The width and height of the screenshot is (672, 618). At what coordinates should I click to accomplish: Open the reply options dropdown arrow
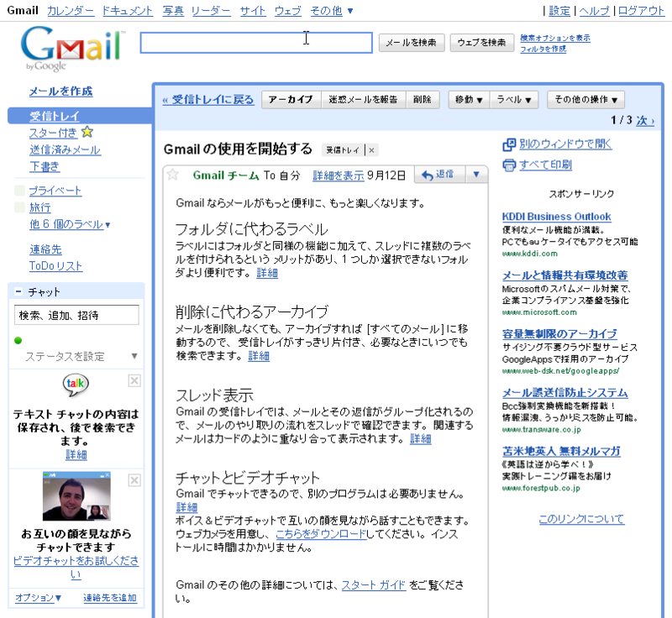click(x=476, y=175)
